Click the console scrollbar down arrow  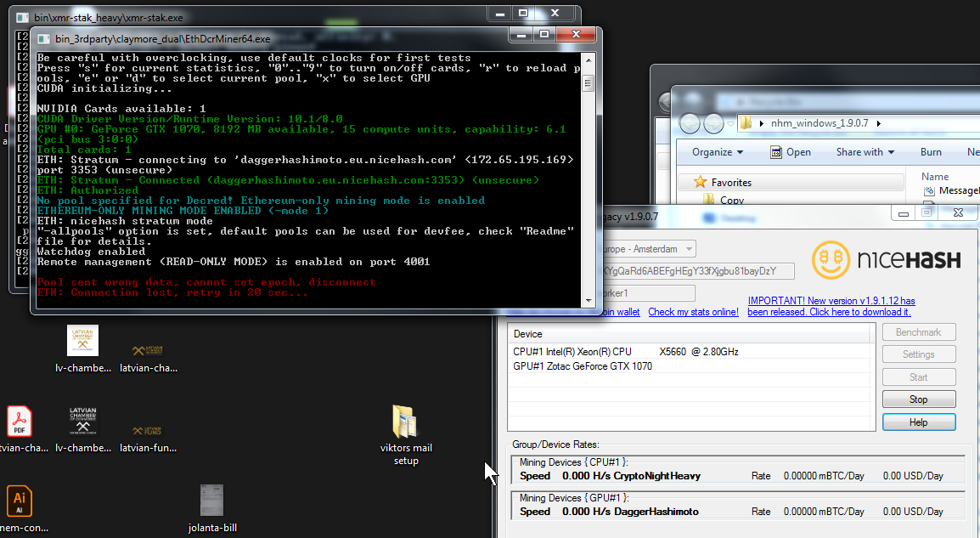click(588, 298)
